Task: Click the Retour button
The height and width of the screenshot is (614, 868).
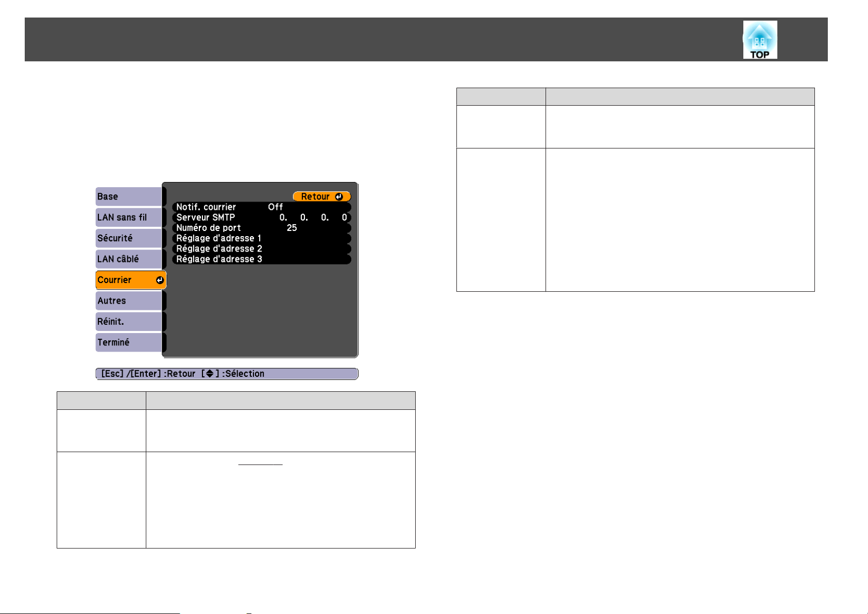Action: click(x=322, y=196)
